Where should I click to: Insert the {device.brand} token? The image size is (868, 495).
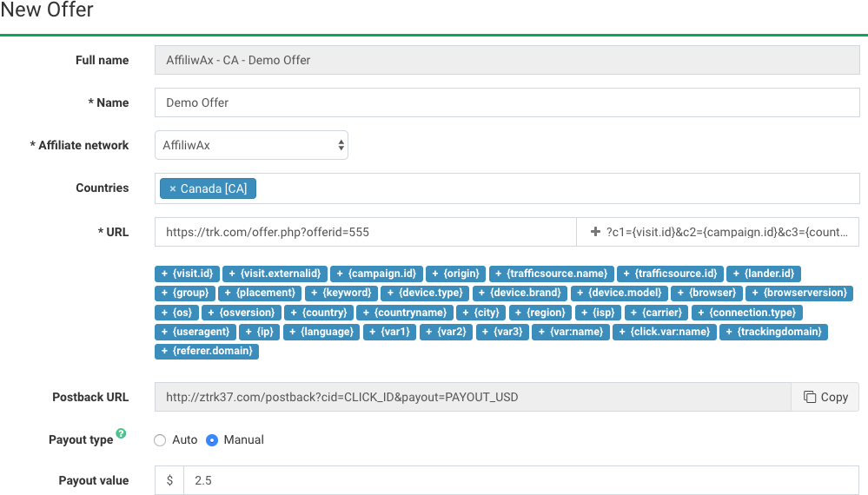[520, 293]
